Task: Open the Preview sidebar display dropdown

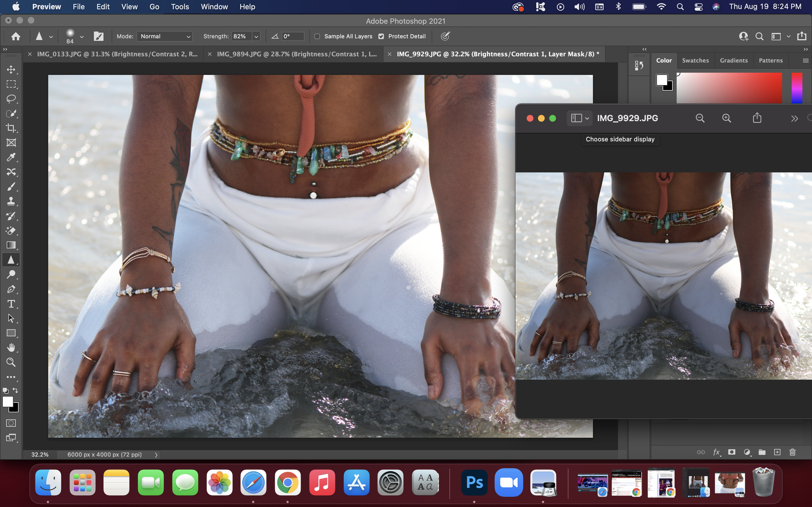Action: click(x=579, y=118)
